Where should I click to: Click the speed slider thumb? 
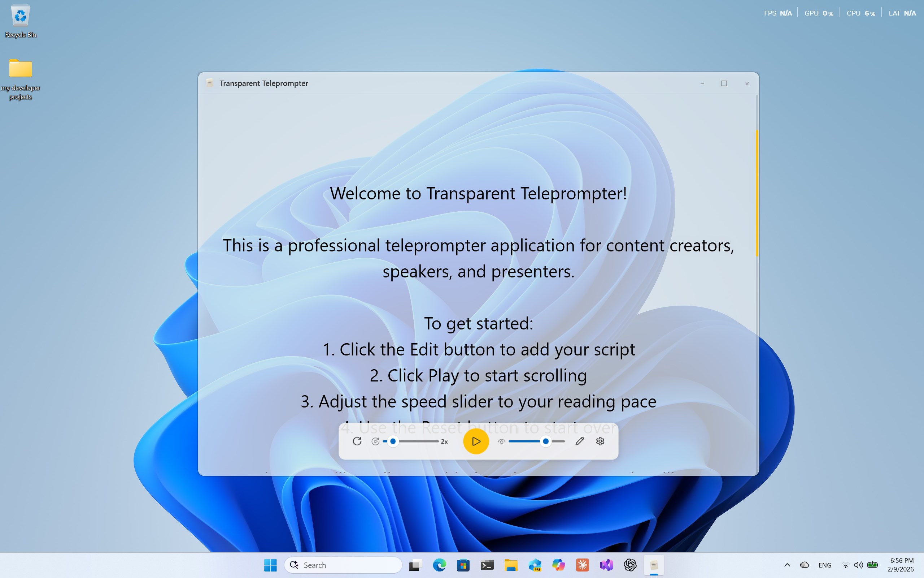393,441
